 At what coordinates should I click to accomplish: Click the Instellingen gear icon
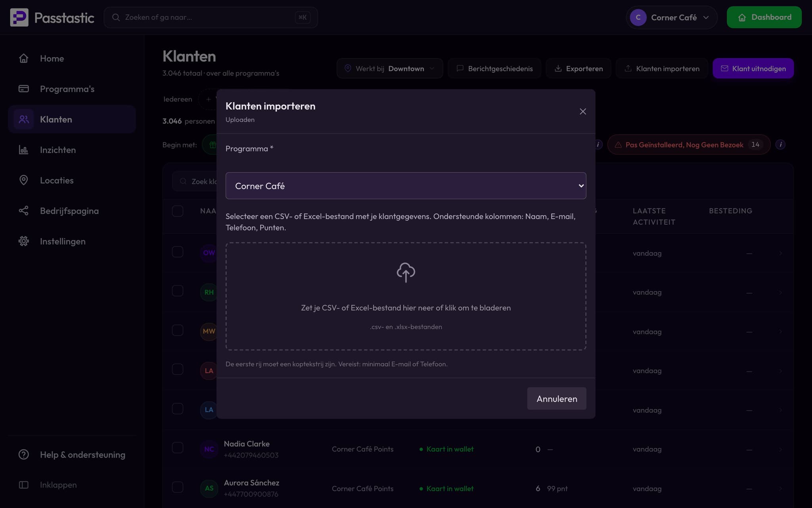click(x=24, y=241)
